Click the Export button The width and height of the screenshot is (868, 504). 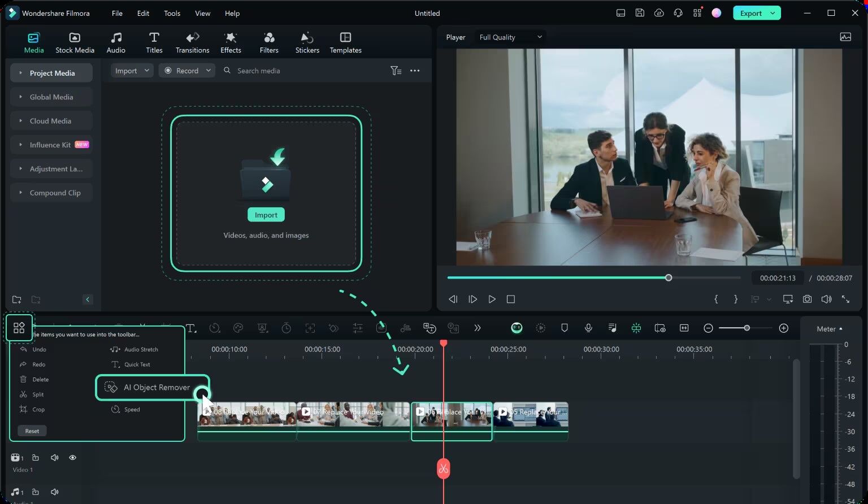pos(752,12)
